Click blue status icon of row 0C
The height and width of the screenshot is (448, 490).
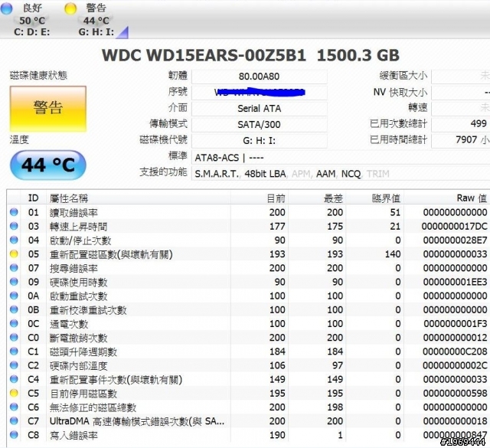pos(14,324)
